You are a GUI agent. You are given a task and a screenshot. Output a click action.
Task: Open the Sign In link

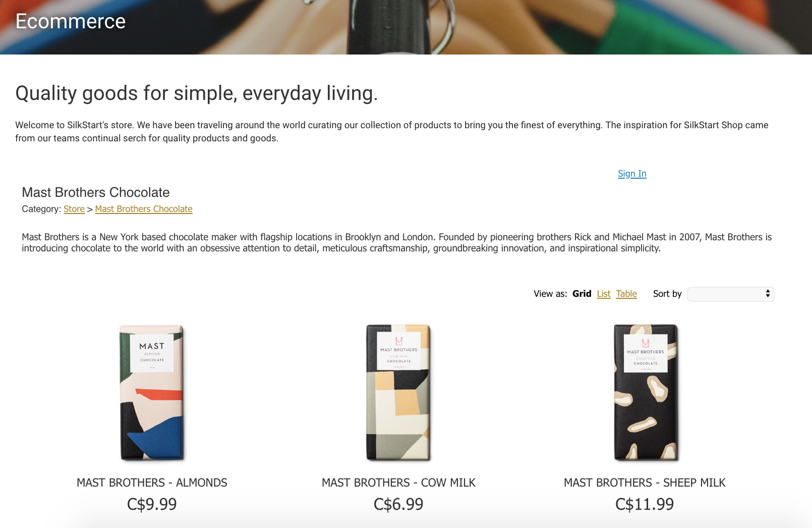pos(632,174)
